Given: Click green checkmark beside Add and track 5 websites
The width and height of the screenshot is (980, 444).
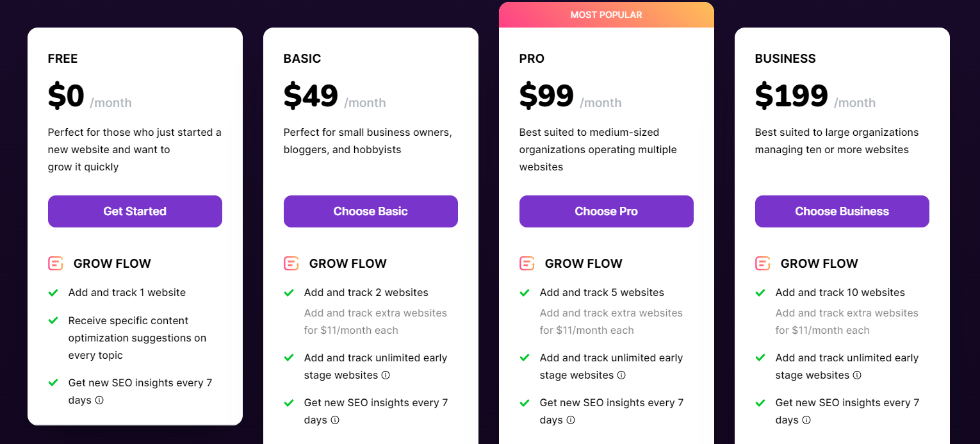Looking at the screenshot, I should point(525,293).
